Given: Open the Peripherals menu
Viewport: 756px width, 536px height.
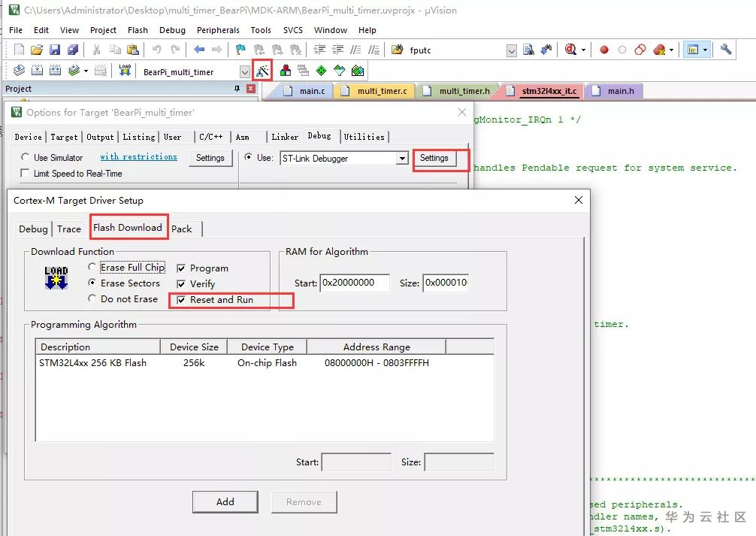Looking at the screenshot, I should 218,30.
